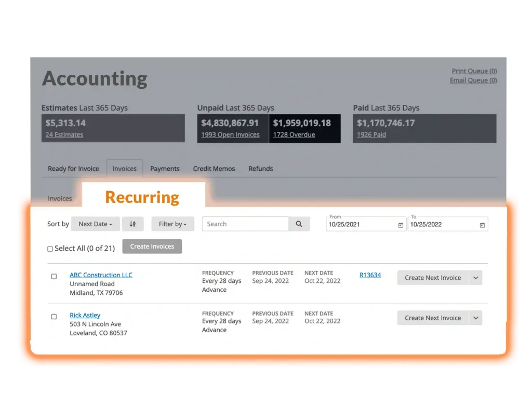Screen dimensions: 532x394
Task: Open the From date calendar icon
Action: pyautogui.click(x=401, y=225)
